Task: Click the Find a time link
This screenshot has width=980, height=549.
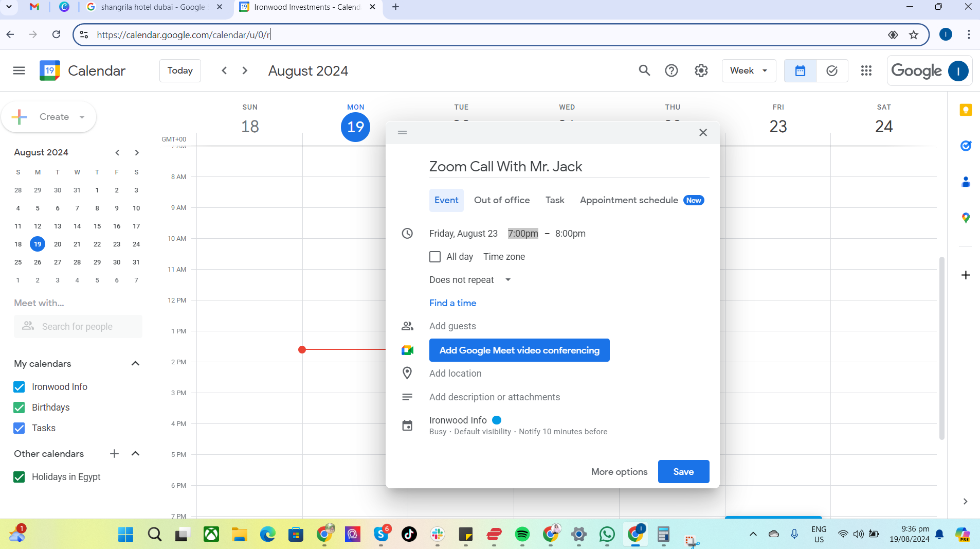Action: 452,303
